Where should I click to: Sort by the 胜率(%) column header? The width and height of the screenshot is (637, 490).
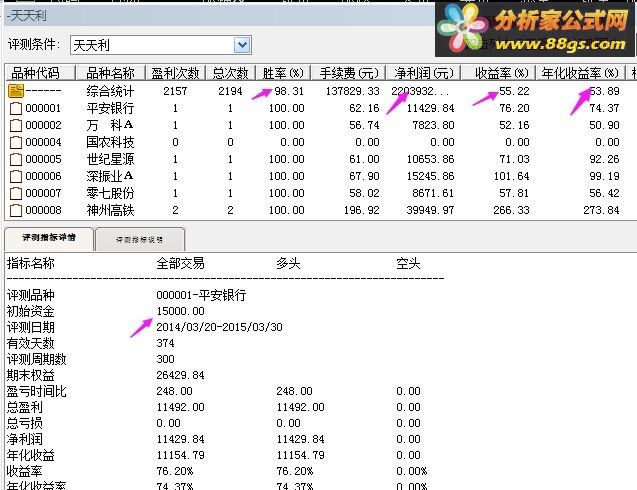[x=283, y=73]
